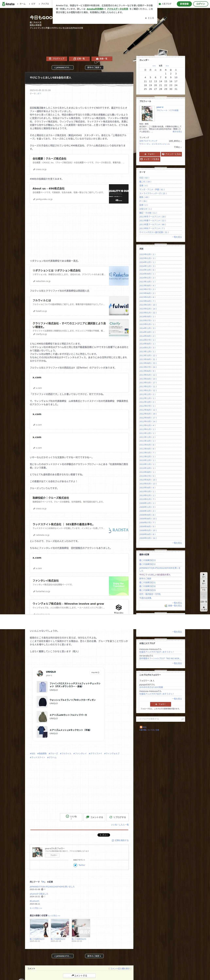This screenshot has width=210, height=980.
Task: Open the ブログトップ tab button
Action: pyautogui.click(x=57, y=59)
